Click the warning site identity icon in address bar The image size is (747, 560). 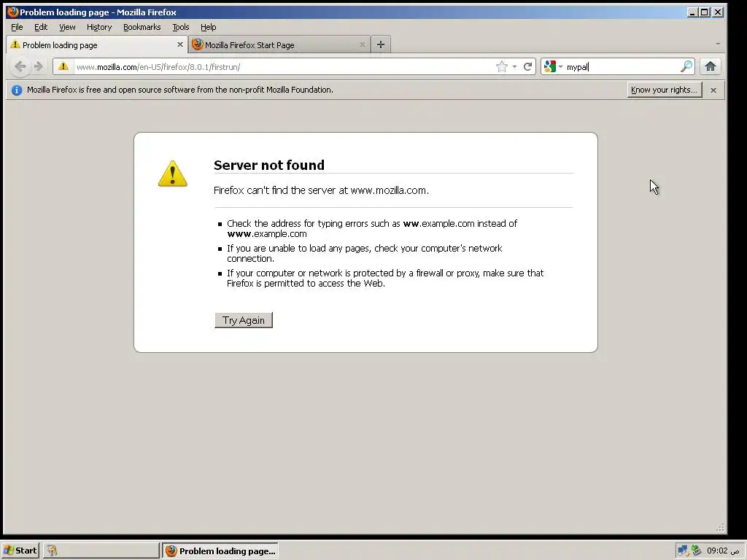tap(63, 66)
